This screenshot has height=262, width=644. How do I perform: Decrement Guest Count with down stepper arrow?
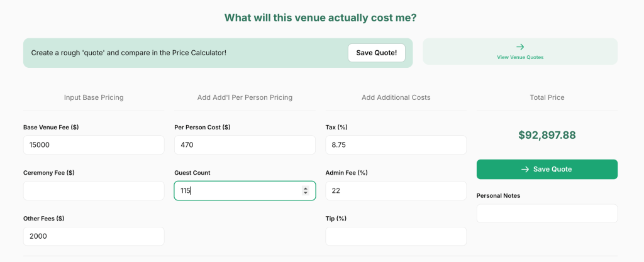click(306, 193)
